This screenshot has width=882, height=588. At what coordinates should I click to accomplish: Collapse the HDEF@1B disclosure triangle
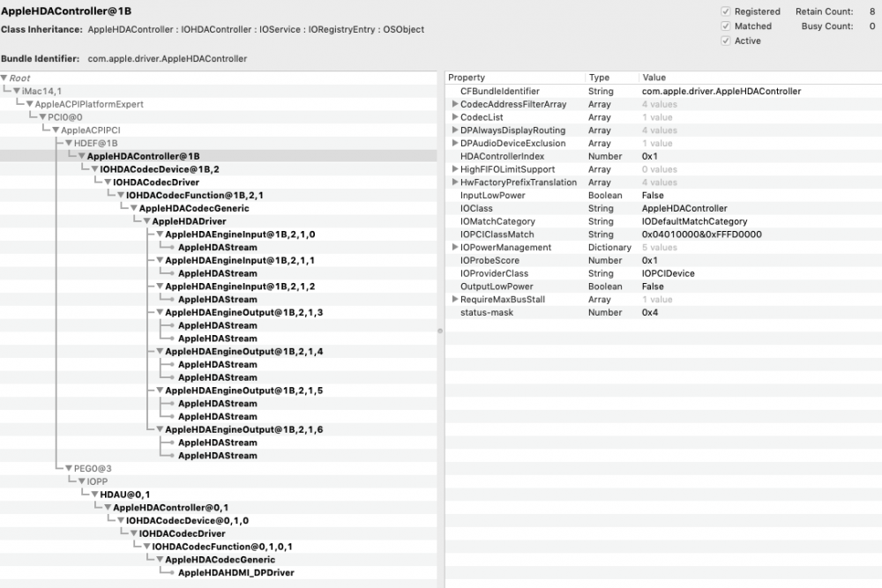click(x=69, y=144)
